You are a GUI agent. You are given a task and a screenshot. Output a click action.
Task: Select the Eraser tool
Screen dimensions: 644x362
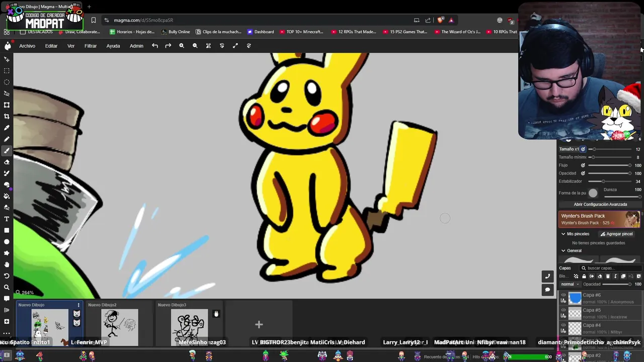pyautogui.click(x=7, y=162)
